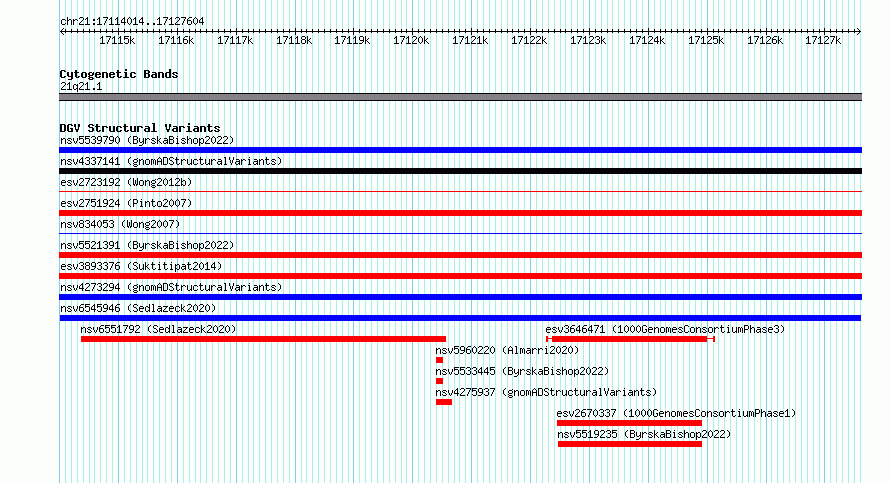Open variant esv2751924 (Pinto2007) label
The image size is (890, 483).
(x=126, y=203)
